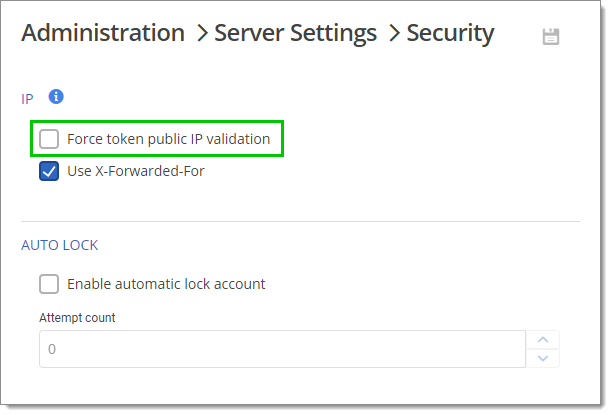The height and width of the screenshot is (415, 611).
Task: Select the Security breadcrumb item
Action: (450, 33)
